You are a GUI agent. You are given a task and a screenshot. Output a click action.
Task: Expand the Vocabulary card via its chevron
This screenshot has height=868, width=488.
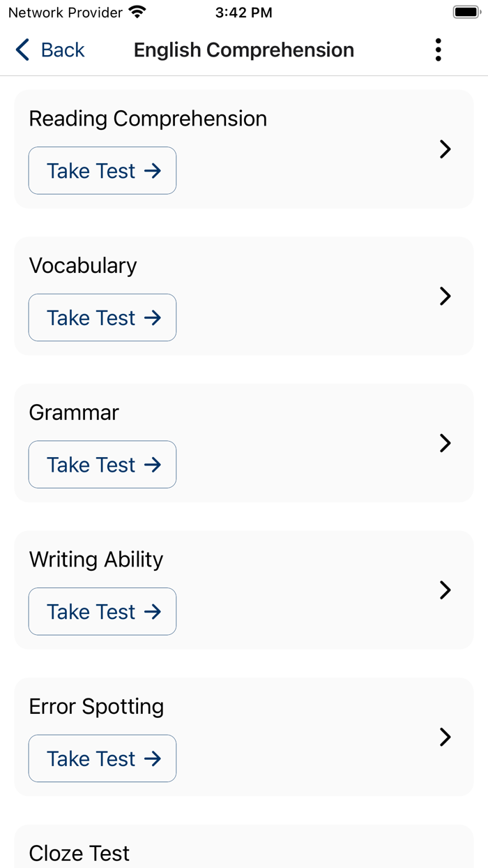445,296
